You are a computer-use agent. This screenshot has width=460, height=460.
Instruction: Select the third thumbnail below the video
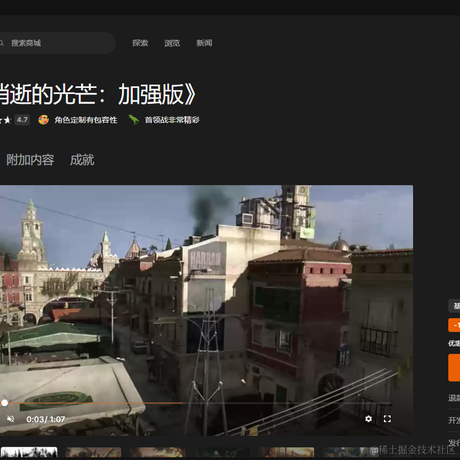[x=158, y=452]
